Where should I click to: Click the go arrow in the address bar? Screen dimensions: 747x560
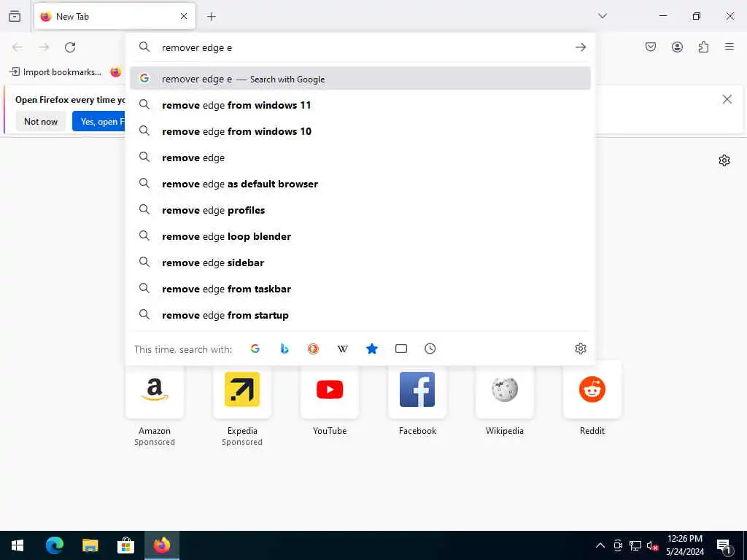(580, 47)
